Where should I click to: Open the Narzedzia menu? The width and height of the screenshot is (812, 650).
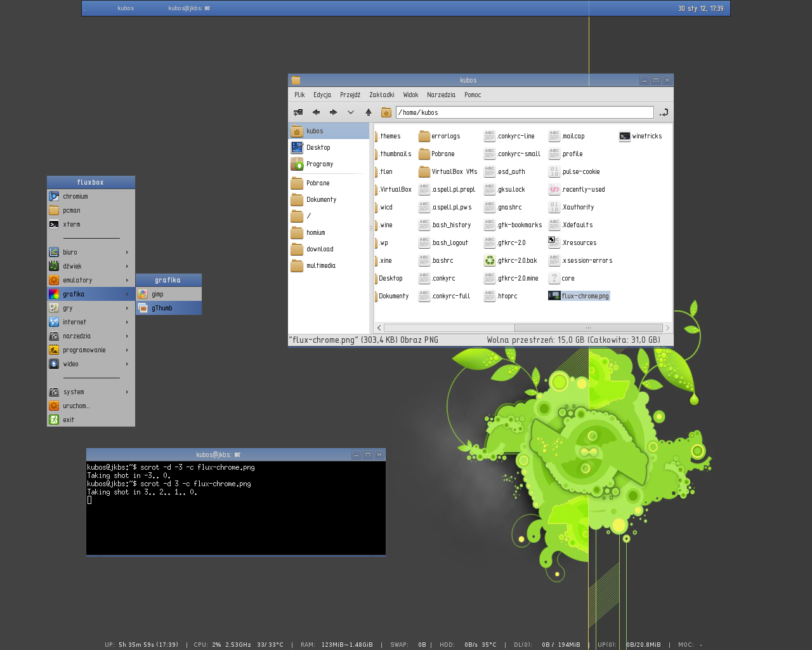pos(441,95)
